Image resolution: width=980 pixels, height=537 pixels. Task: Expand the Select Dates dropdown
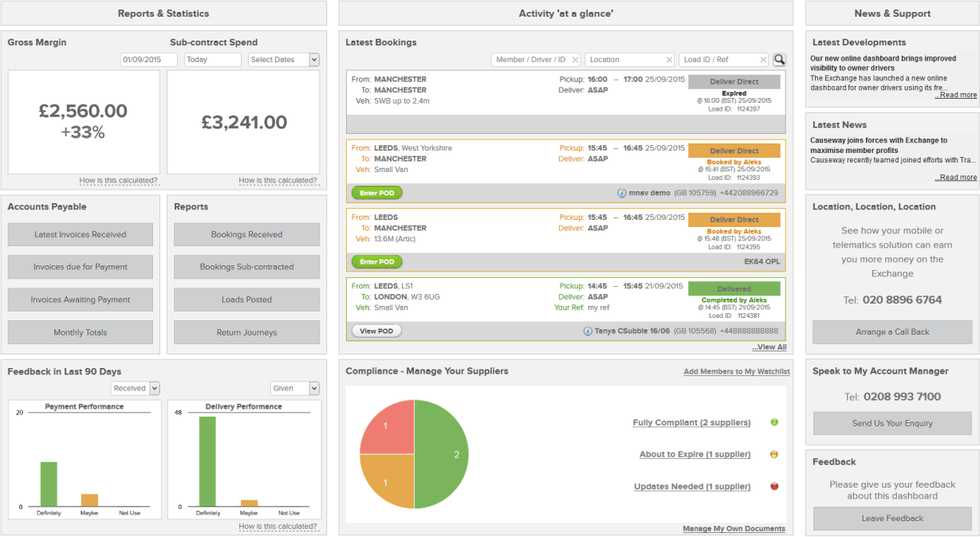[313, 60]
